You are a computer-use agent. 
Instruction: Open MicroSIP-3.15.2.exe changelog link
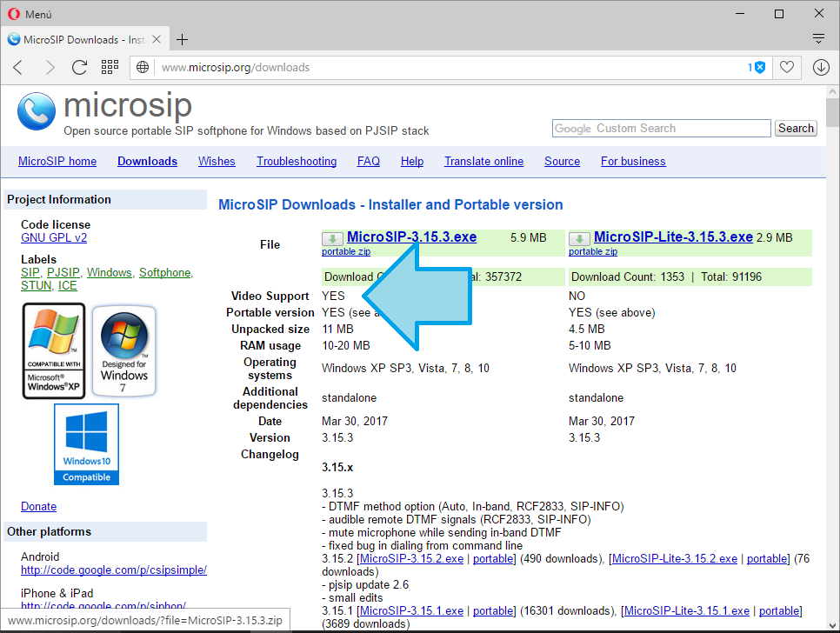(412, 558)
